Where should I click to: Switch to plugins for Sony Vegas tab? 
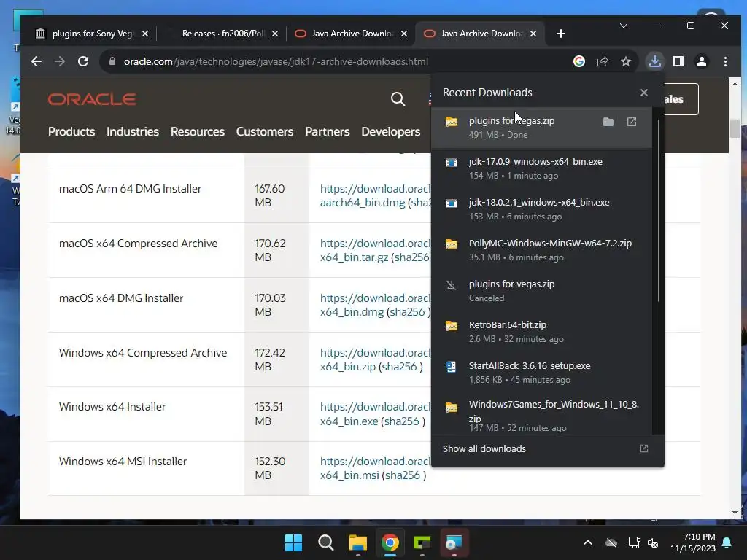pos(93,34)
